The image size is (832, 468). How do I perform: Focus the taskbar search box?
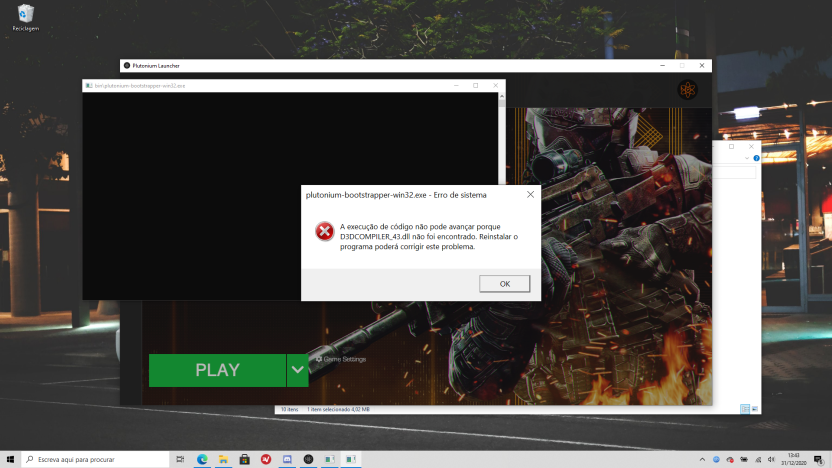(x=95, y=459)
